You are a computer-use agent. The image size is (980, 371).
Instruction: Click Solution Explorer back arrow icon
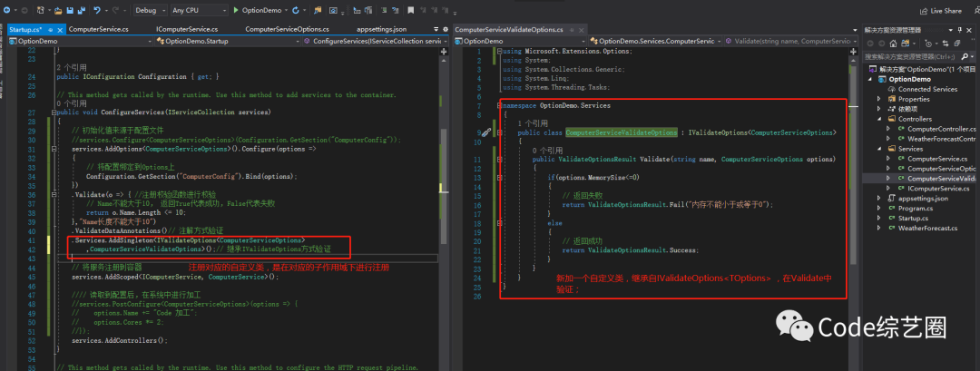tap(870, 44)
